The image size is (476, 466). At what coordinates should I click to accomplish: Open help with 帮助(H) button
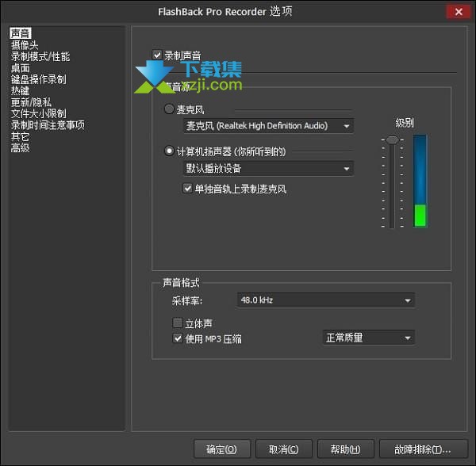point(346,449)
